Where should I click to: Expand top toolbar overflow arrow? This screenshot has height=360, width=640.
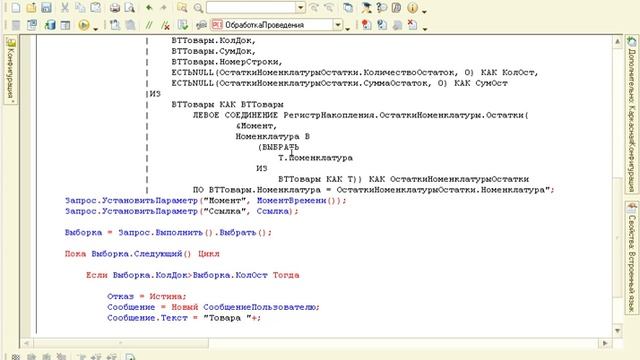point(424,11)
